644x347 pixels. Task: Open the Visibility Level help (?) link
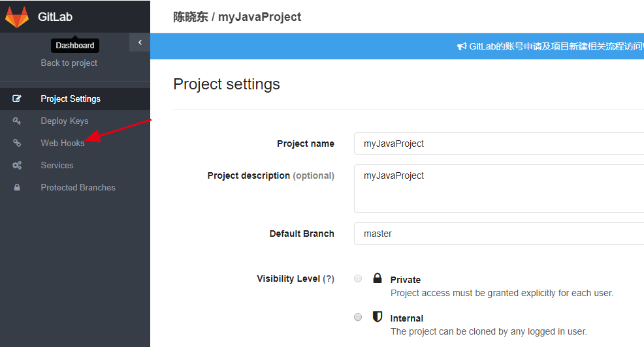coord(329,279)
